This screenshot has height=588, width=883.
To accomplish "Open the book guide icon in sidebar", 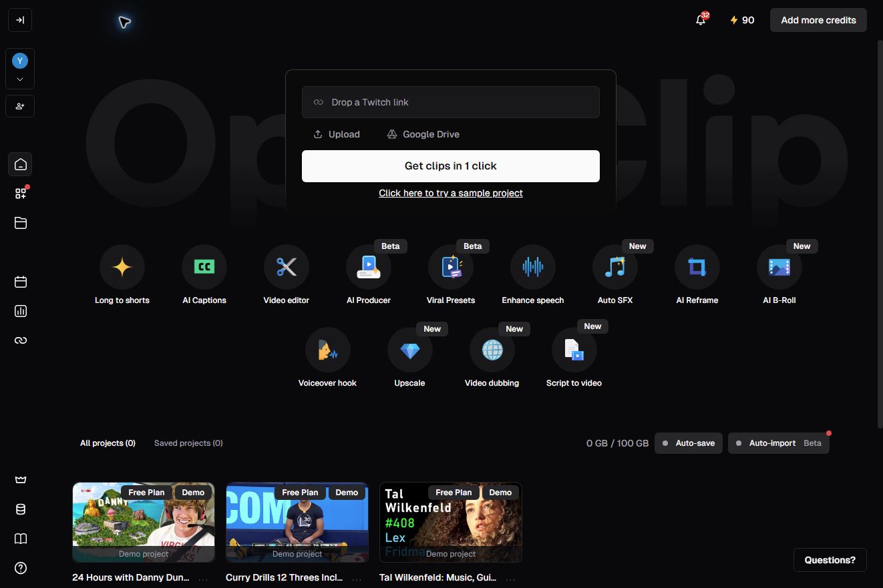I will coord(21,539).
